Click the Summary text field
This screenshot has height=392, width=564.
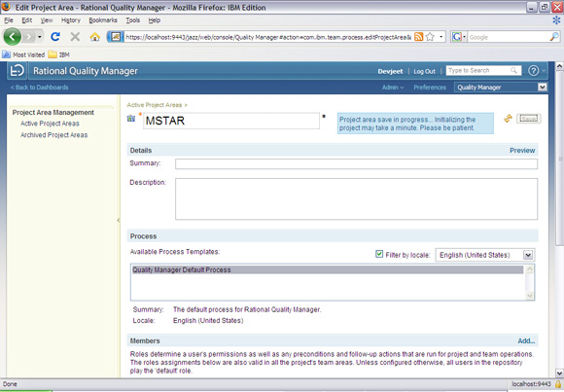(356, 163)
